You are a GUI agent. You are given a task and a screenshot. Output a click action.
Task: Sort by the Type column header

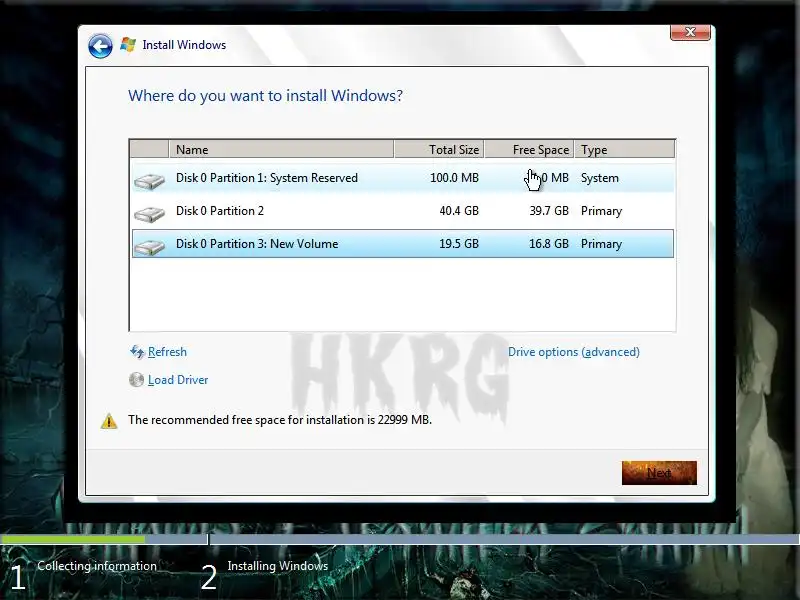tap(624, 149)
